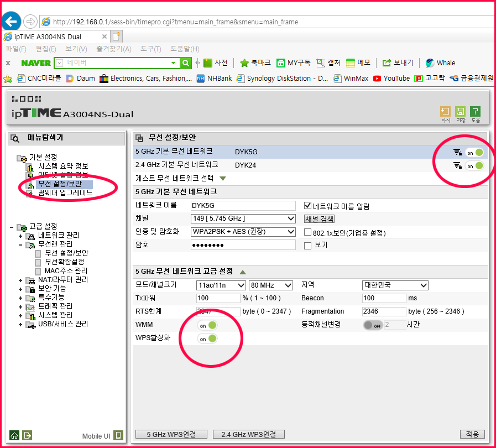496x448 pixels.
Task: Click the Naver search magnifier button
Action: pos(186,63)
